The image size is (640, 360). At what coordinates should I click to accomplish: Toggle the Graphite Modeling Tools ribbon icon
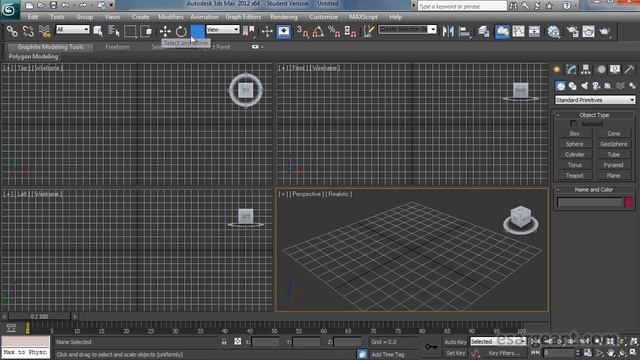[502, 31]
